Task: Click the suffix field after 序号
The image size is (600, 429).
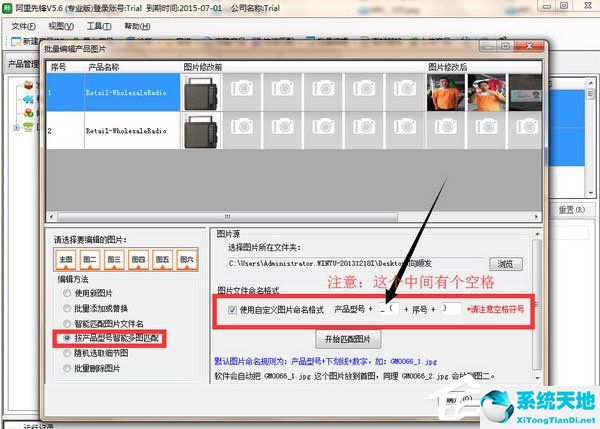Action: coord(451,309)
